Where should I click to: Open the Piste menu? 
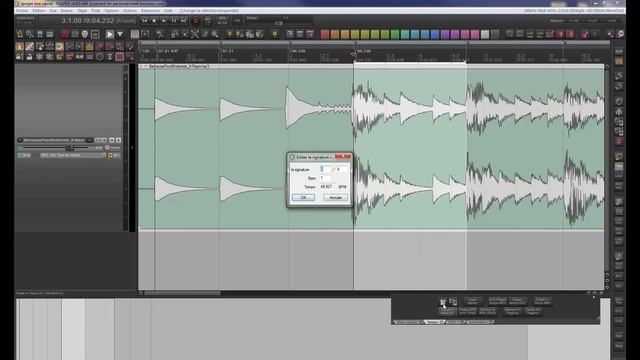pyautogui.click(x=96, y=11)
